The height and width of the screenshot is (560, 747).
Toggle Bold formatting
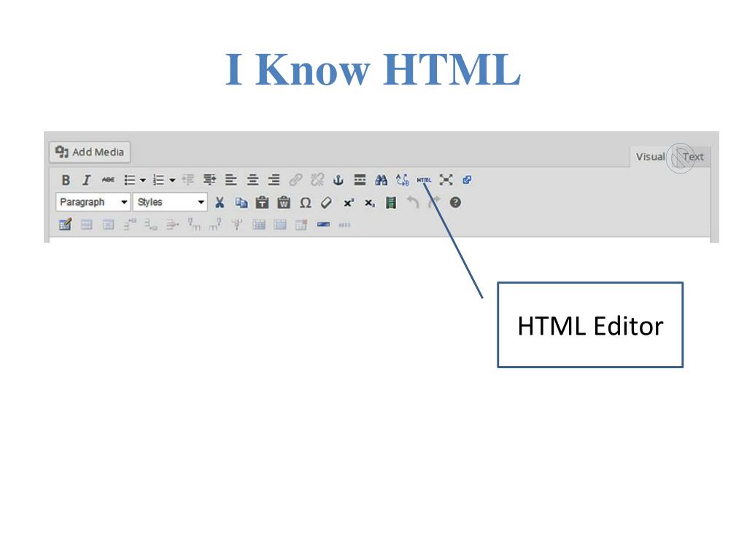pyautogui.click(x=66, y=180)
